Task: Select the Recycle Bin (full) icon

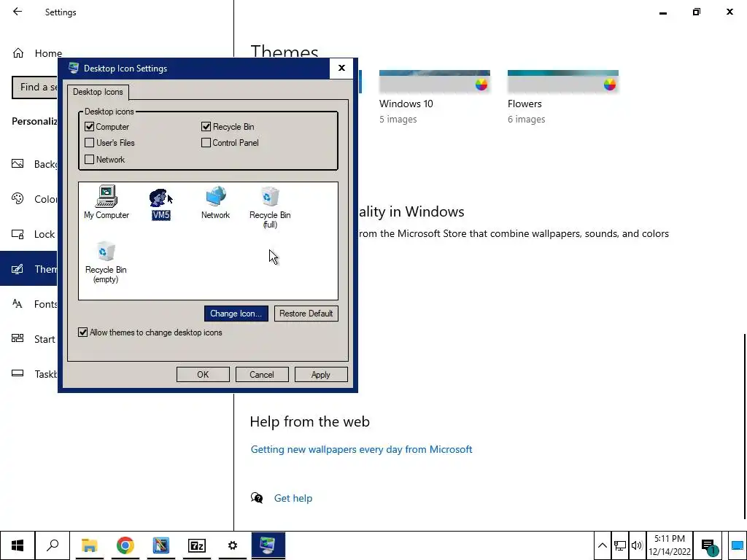Action: [x=270, y=207]
